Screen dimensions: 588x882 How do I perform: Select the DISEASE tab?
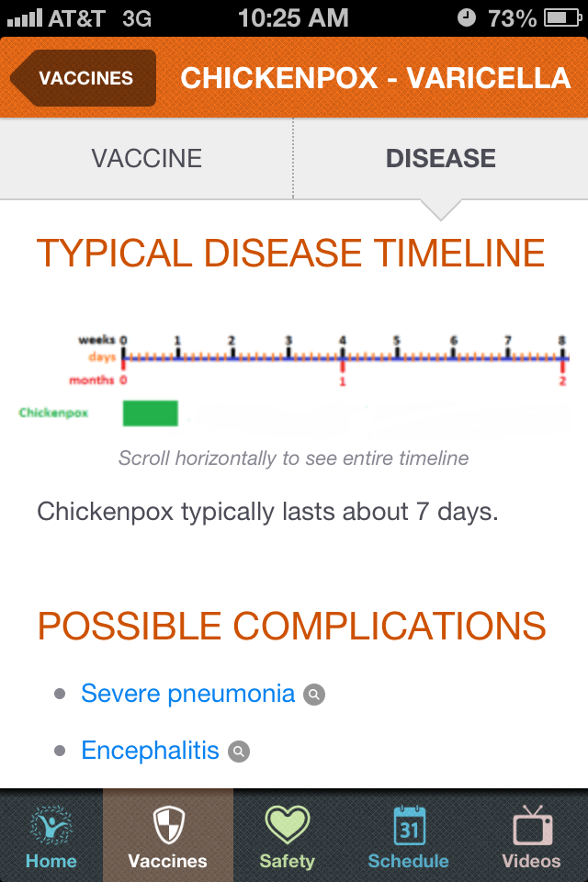pyautogui.click(x=441, y=158)
